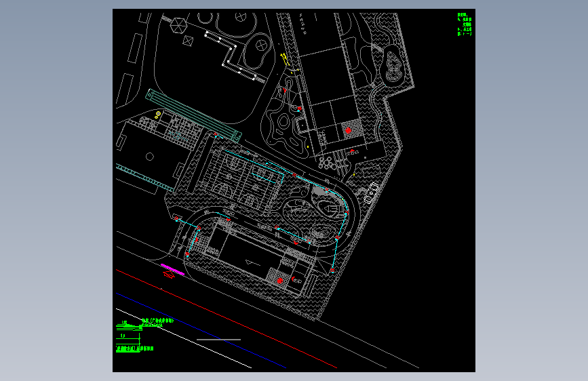Select the long diagonal red road line
Screen dimensions: 588x381
227,319
